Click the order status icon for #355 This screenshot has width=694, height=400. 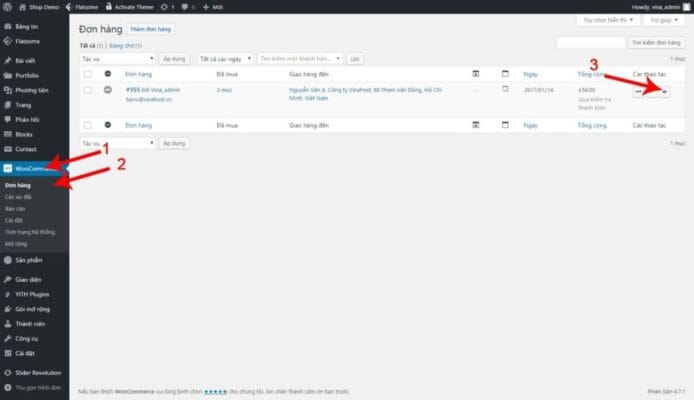108,90
